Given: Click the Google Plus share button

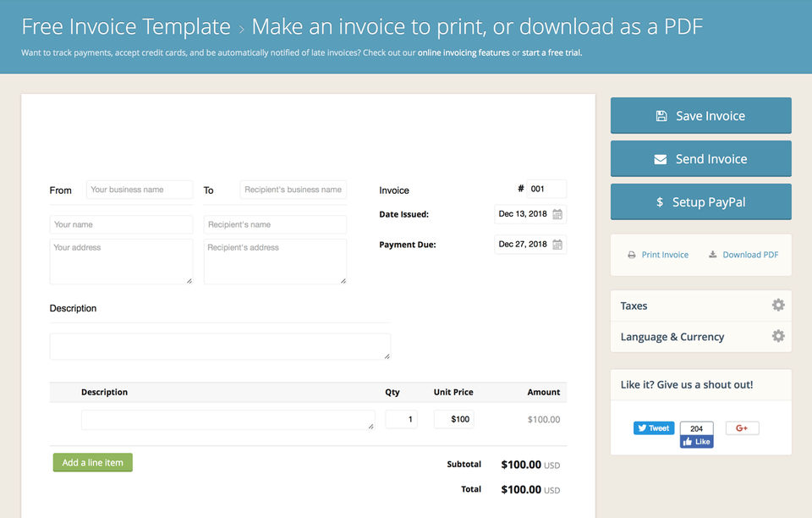Looking at the screenshot, I should (x=742, y=428).
